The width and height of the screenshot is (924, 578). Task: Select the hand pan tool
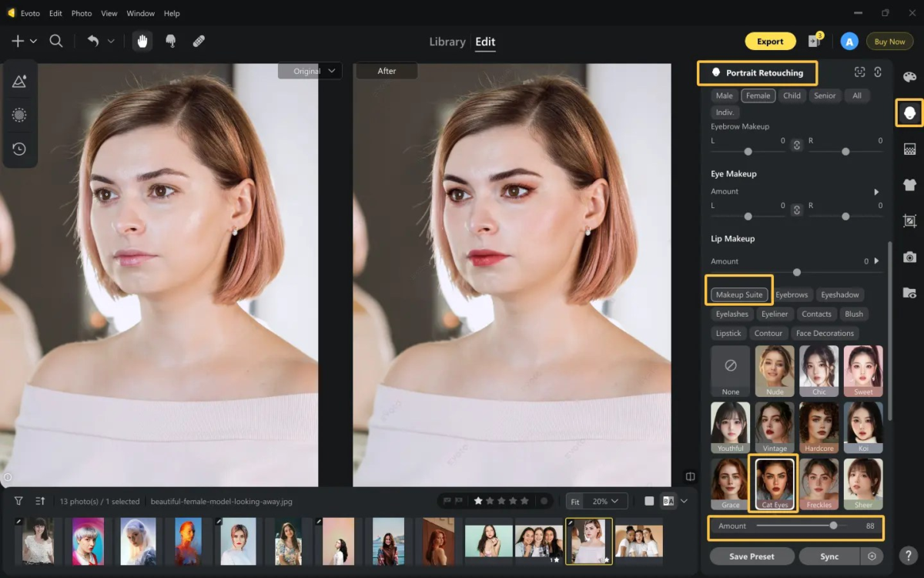coord(142,42)
